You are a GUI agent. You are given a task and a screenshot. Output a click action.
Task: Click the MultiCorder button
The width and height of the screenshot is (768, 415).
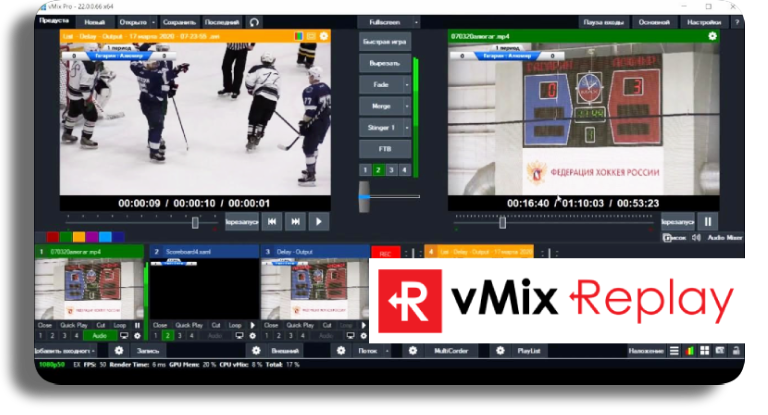click(x=451, y=351)
